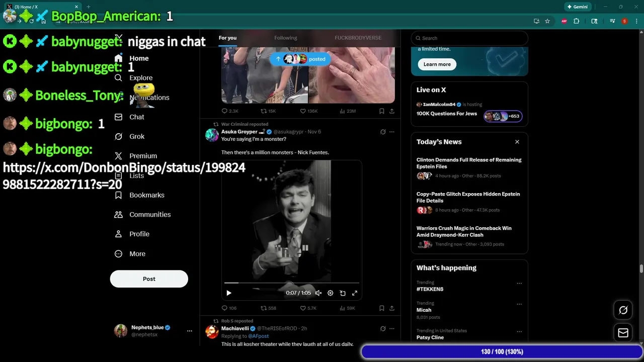View stats for Asuka Groyper post 59K

(x=348, y=308)
